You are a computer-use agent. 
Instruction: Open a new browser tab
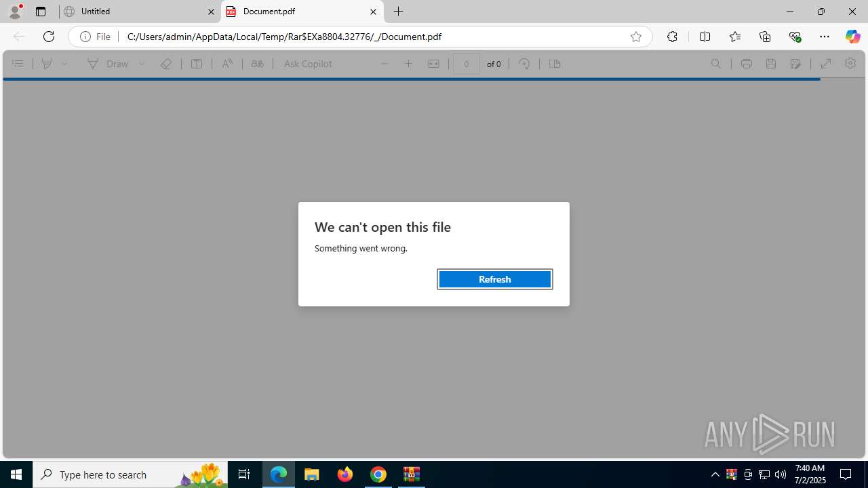coord(399,12)
